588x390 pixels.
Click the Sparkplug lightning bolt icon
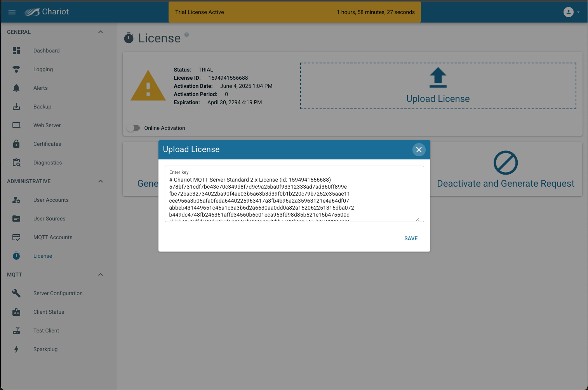tap(16, 349)
